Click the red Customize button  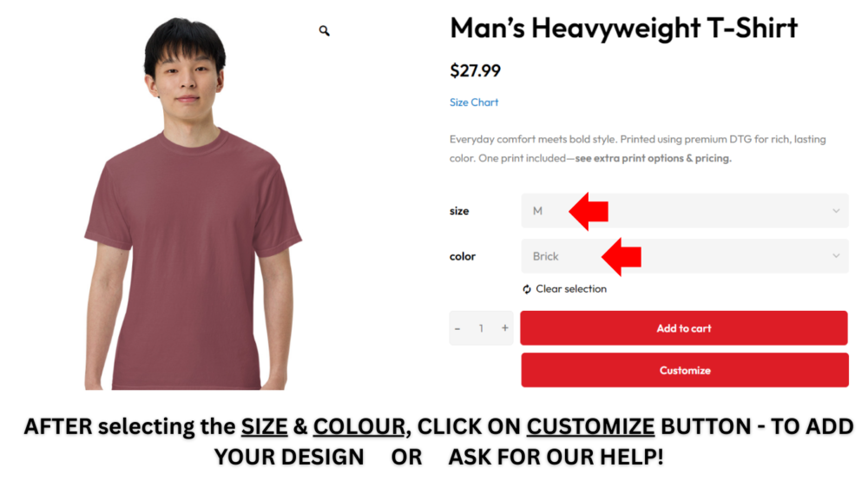pyautogui.click(x=685, y=370)
